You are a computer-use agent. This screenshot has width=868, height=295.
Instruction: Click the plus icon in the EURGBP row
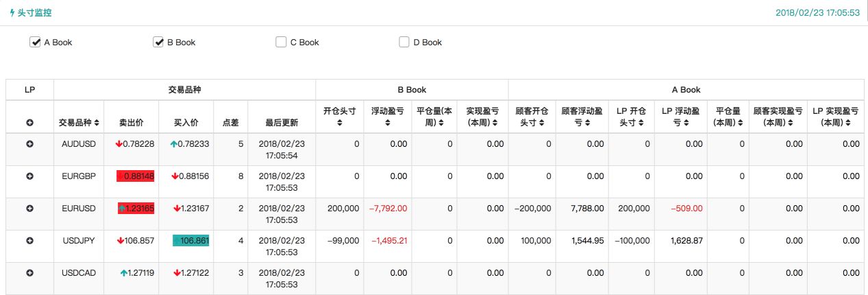tap(29, 176)
